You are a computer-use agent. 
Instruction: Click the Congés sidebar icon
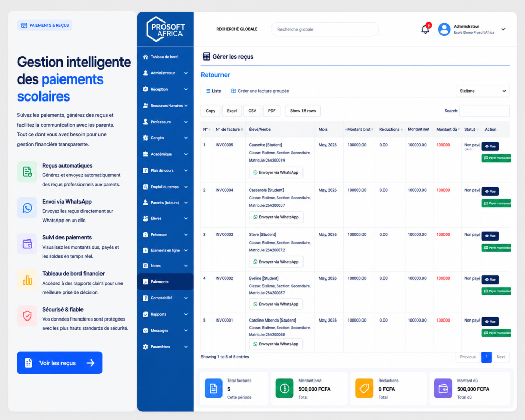point(145,137)
